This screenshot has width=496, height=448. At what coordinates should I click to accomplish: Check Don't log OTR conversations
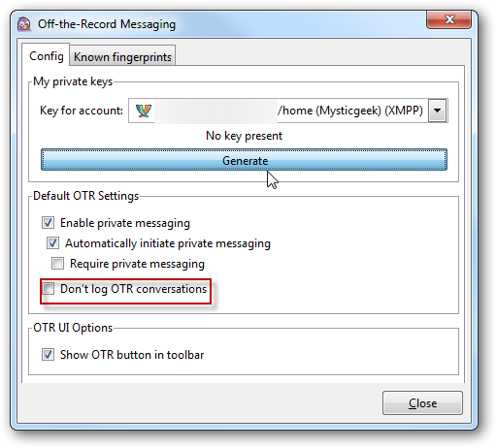[x=48, y=288]
